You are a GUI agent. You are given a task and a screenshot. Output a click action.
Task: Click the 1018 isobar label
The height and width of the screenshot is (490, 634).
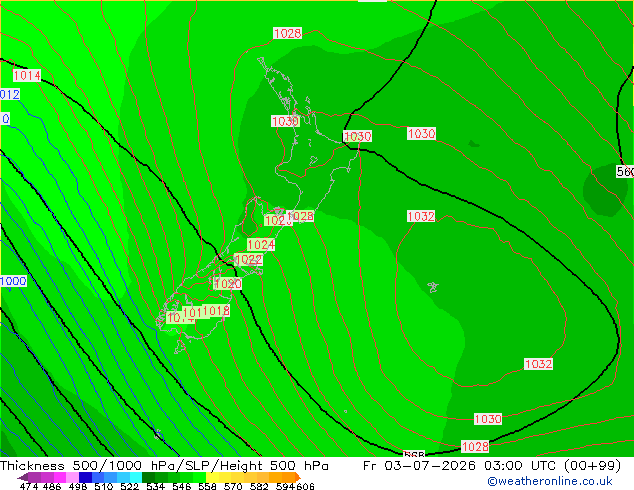pos(216,310)
